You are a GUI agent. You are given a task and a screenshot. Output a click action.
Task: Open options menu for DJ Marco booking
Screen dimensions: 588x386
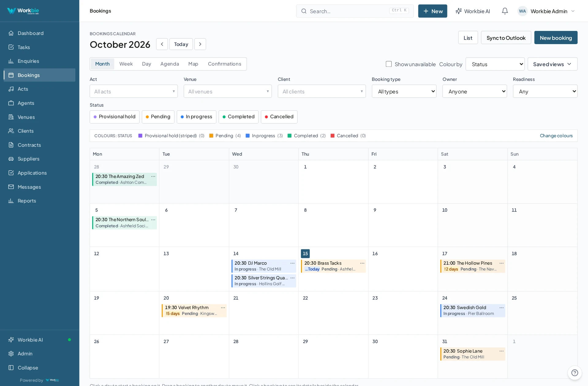coord(292,263)
